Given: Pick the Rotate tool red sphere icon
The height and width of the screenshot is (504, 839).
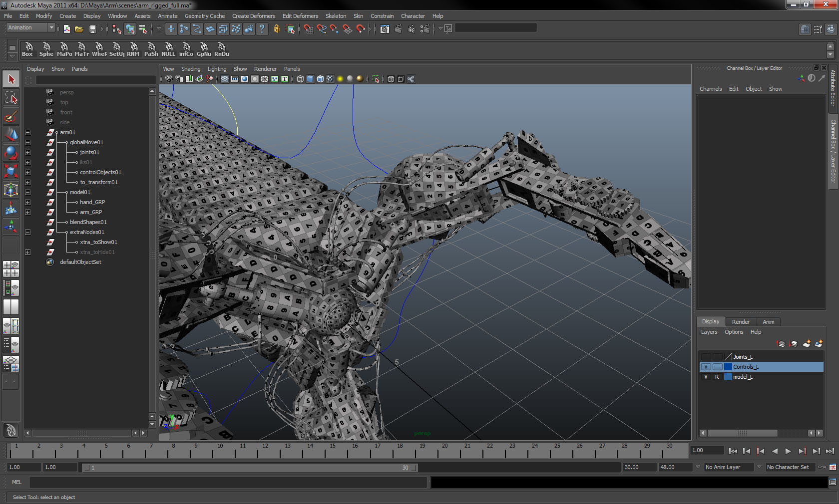Looking at the screenshot, I should (11, 153).
